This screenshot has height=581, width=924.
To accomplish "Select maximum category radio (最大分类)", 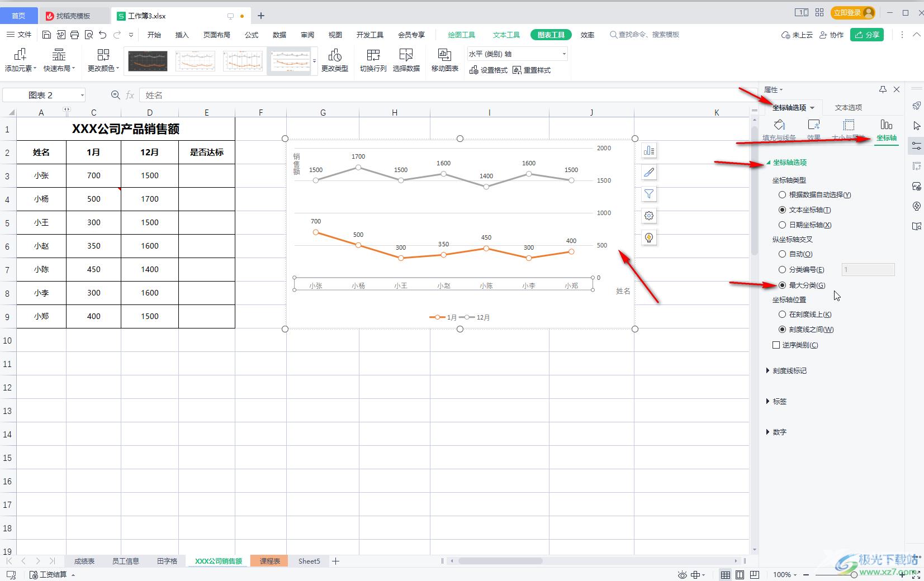I will (783, 285).
